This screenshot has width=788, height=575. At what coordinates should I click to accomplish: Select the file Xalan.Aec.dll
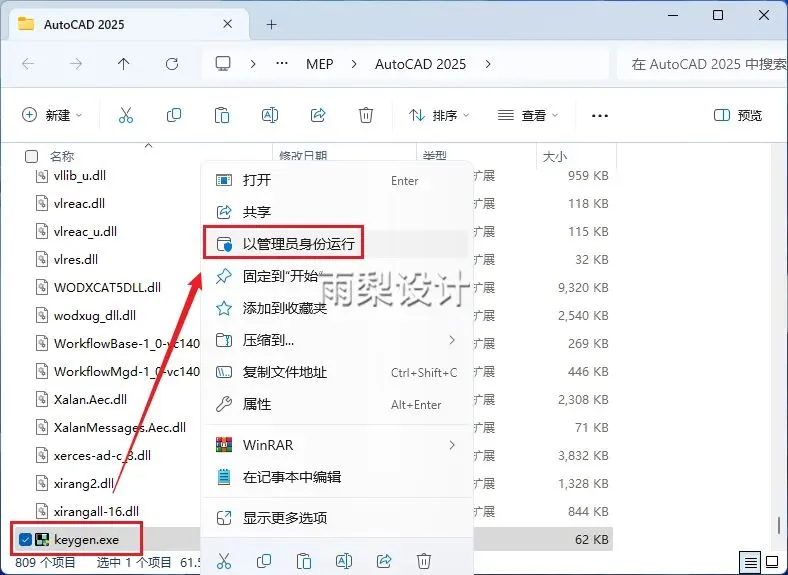click(x=90, y=400)
